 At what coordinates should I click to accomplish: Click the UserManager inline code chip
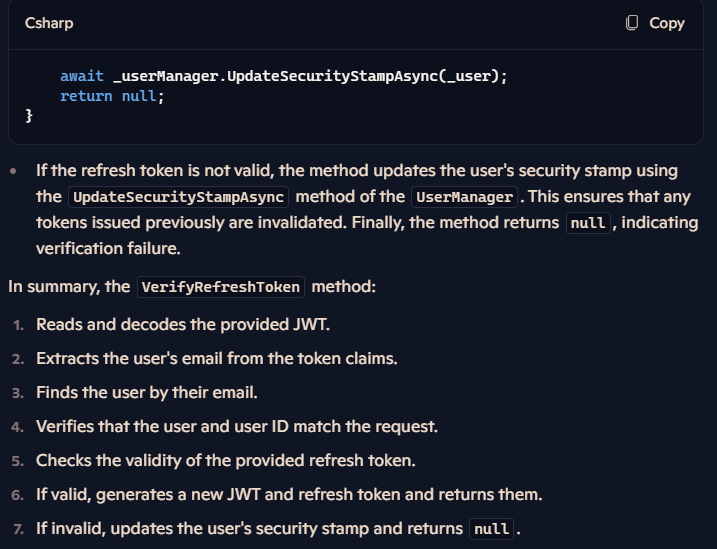[x=464, y=197]
